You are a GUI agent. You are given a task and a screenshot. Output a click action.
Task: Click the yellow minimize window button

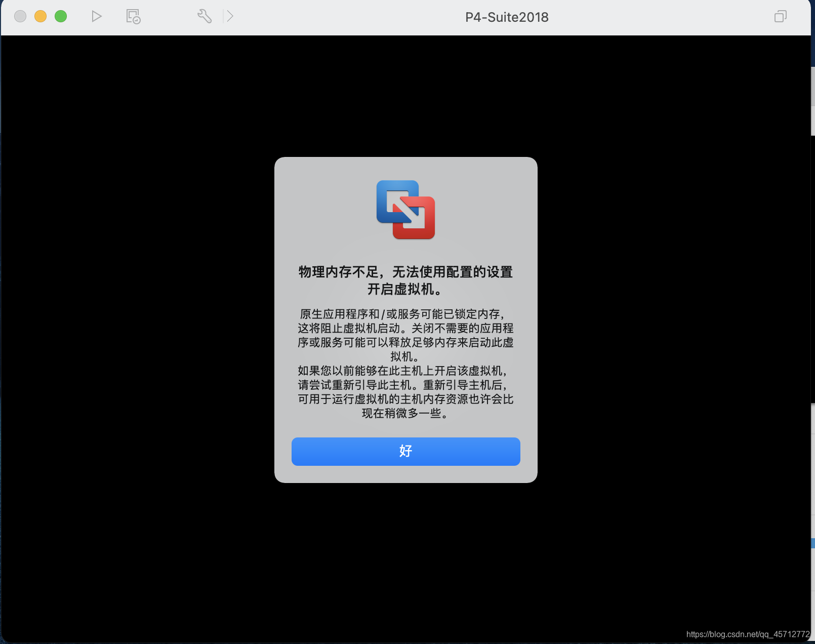point(40,16)
